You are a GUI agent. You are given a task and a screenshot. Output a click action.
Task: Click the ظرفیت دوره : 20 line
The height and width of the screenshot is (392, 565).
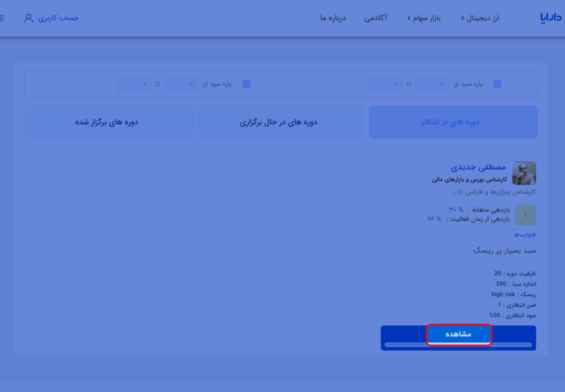tap(515, 273)
